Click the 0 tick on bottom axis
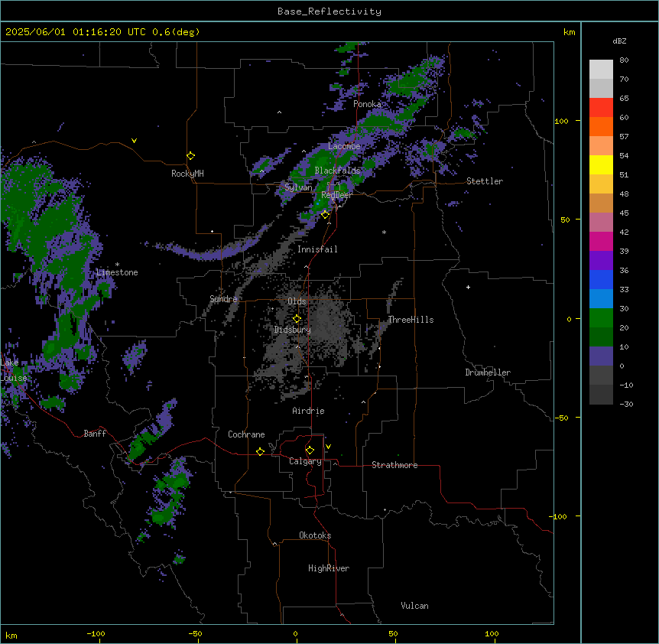Image resolution: width=659 pixels, height=644 pixels. point(295,633)
